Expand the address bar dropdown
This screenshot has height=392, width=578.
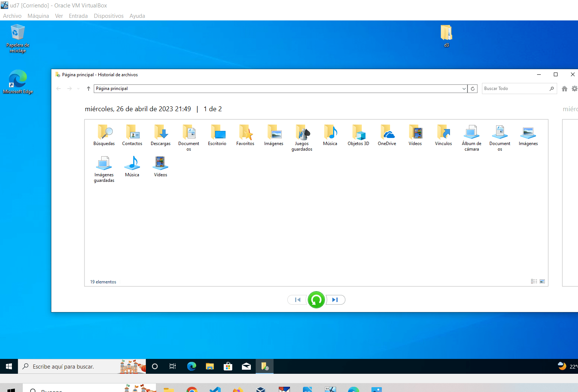[464, 89]
